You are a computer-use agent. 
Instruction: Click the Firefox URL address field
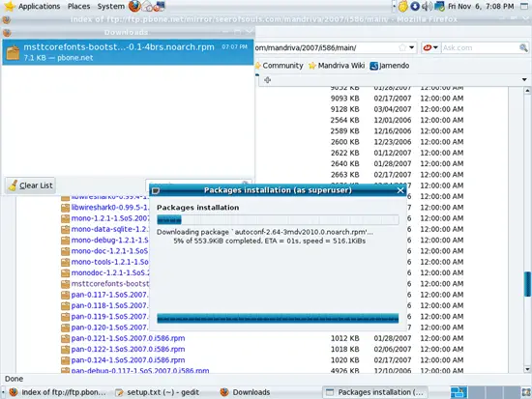click(x=326, y=47)
